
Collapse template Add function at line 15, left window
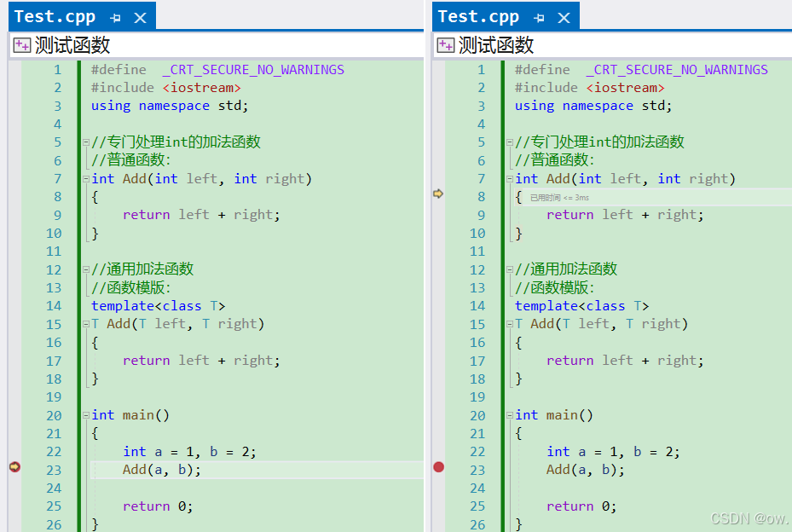click(x=86, y=324)
